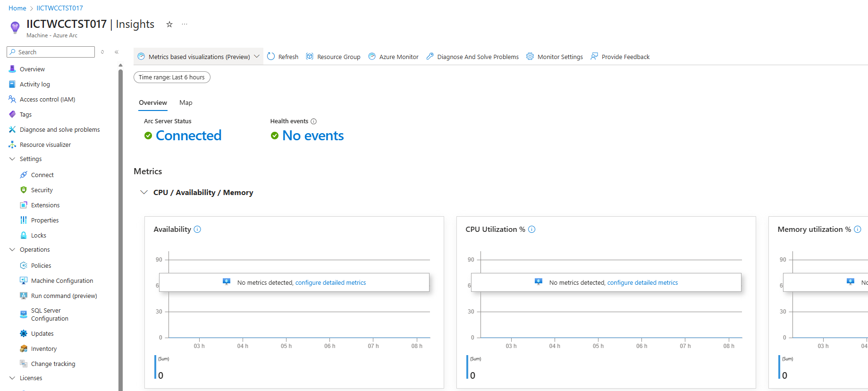Viewport: 868px width, 391px height.
Task: Click the Health events info icon
Action: click(314, 121)
